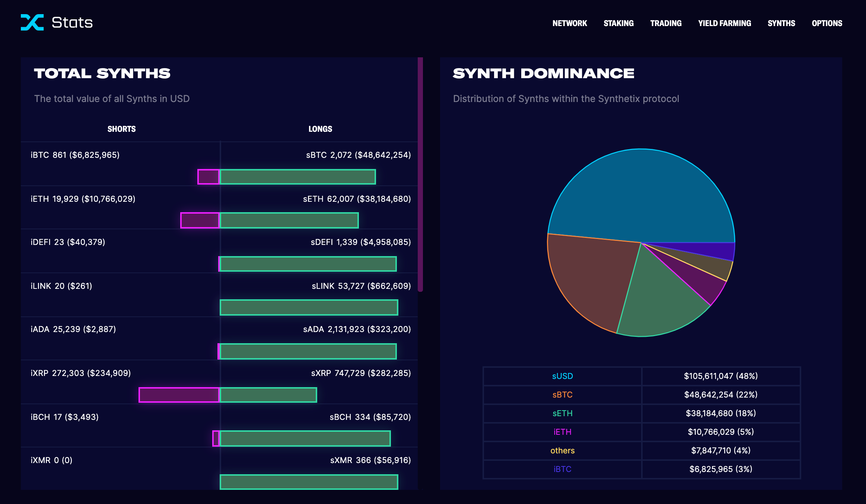Click the sXMR green long bar

click(309, 482)
